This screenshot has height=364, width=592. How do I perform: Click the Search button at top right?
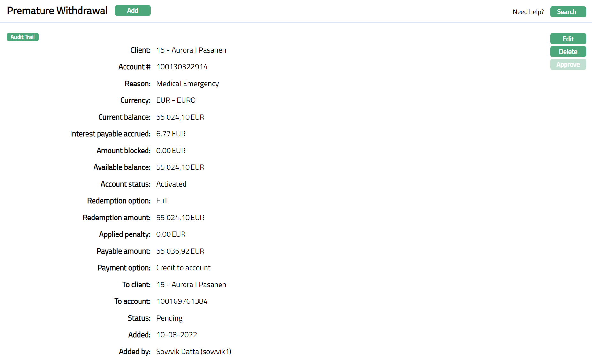(568, 12)
